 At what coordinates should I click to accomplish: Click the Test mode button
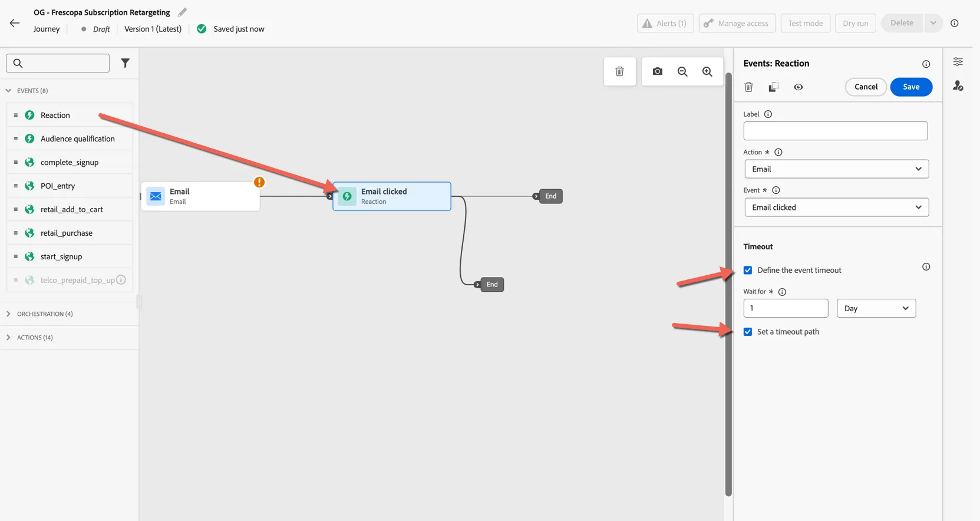click(806, 23)
